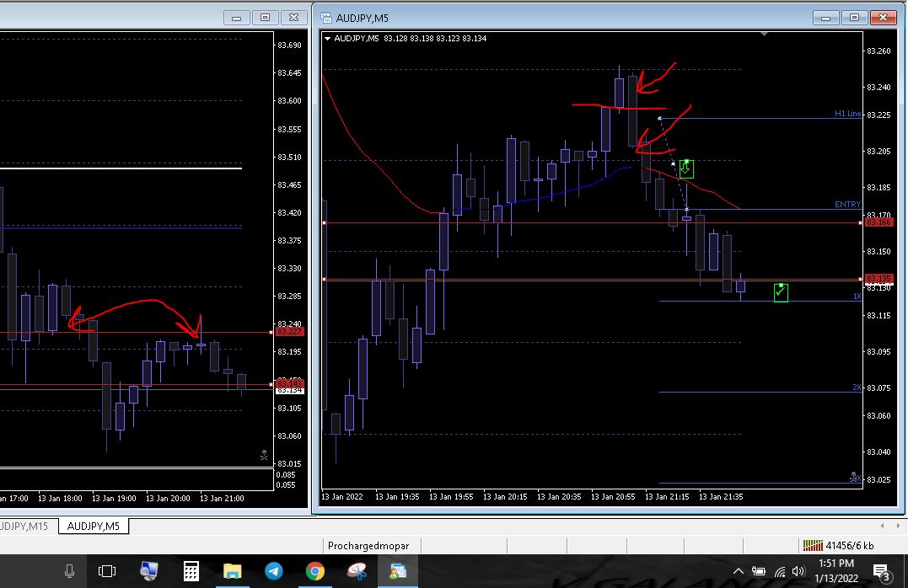Click the skull icon in left chart window
The height and width of the screenshot is (588, 908).
click(x=264, y=456)
